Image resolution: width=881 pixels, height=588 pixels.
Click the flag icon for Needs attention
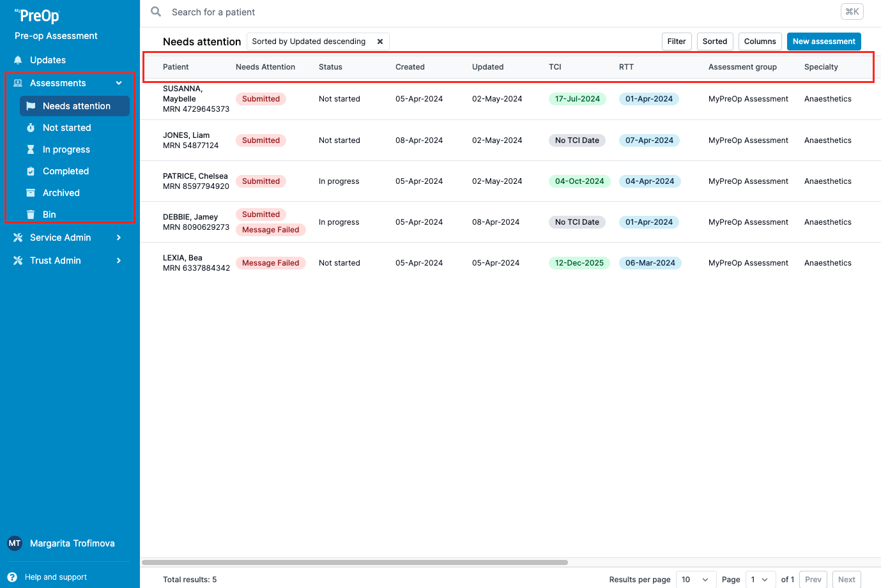(31, 106)
